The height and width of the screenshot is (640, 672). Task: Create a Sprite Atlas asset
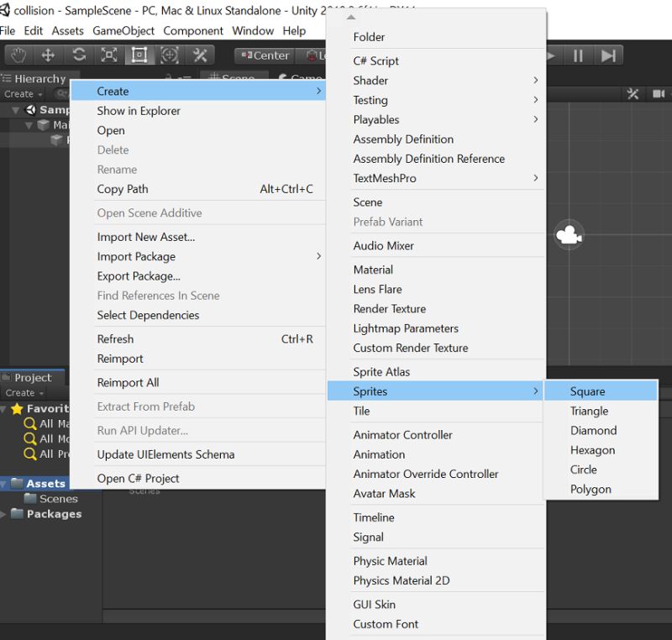point(436,372)
